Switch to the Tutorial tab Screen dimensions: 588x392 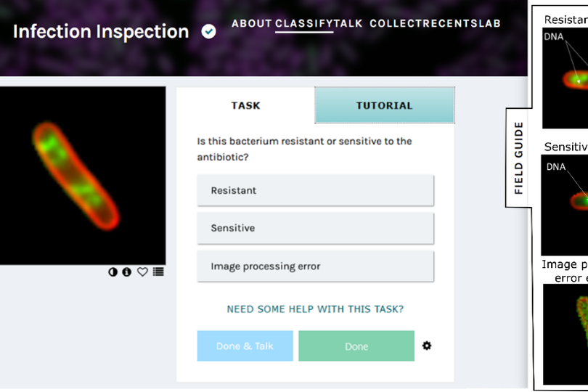(384, 106)
